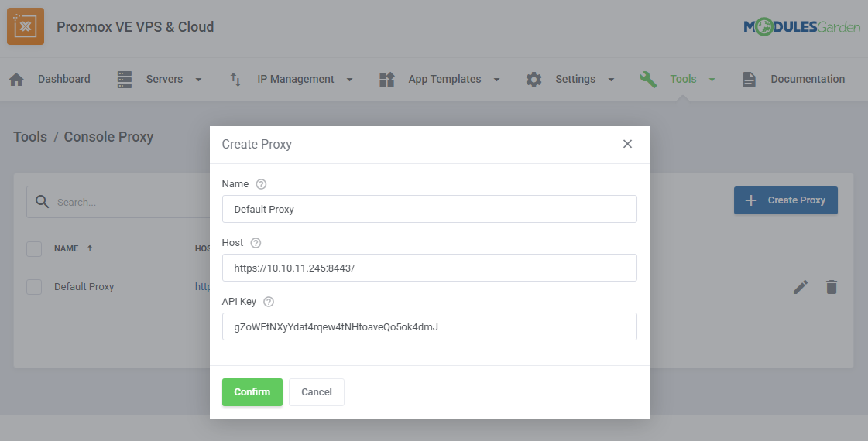Click into the API Key input field
This screenshot has height=441, width=868.
(x=429, y=326)
